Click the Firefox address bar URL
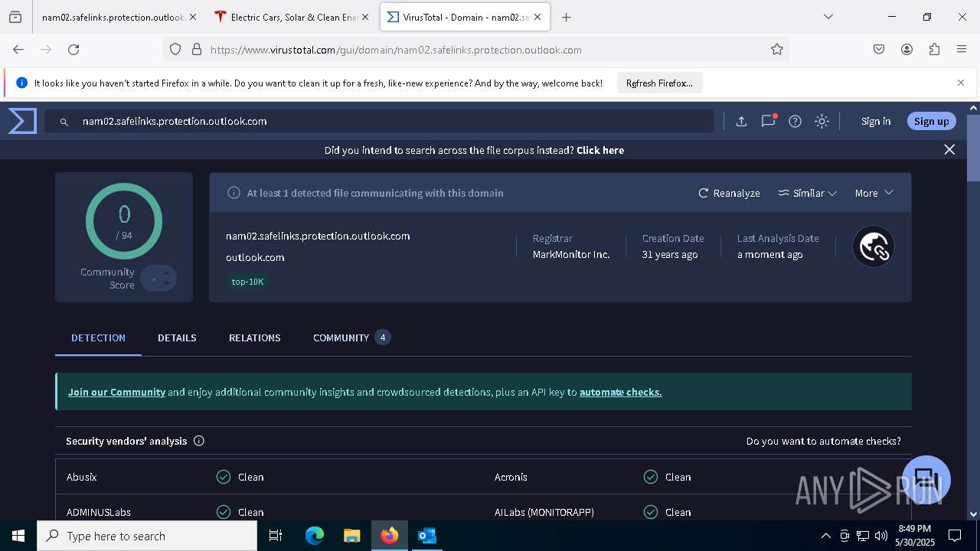Screen dimensions: 980x551 click(396, 50)
